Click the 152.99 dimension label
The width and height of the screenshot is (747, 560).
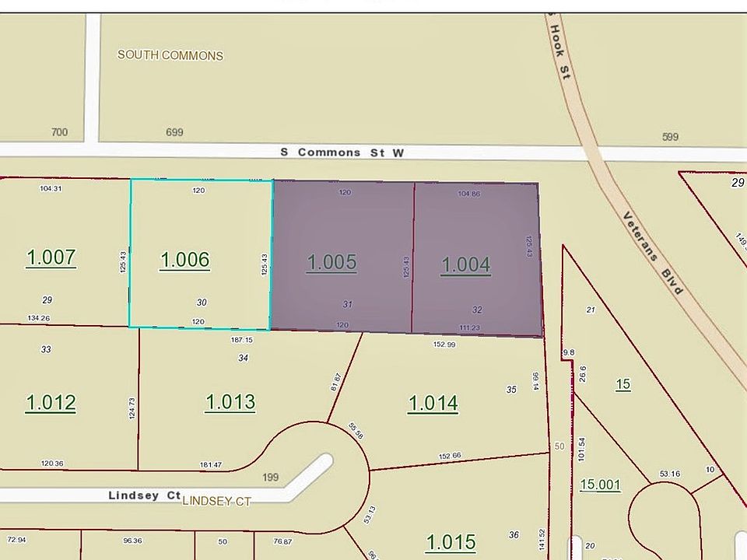[x=444, y=345]
